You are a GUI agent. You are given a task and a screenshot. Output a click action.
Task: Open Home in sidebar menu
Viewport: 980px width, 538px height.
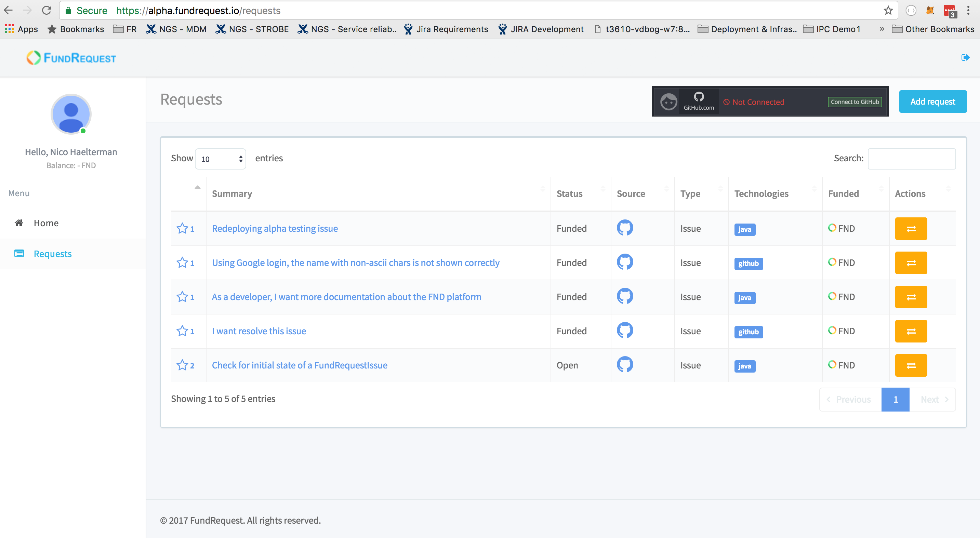click(x=46, y=223)
